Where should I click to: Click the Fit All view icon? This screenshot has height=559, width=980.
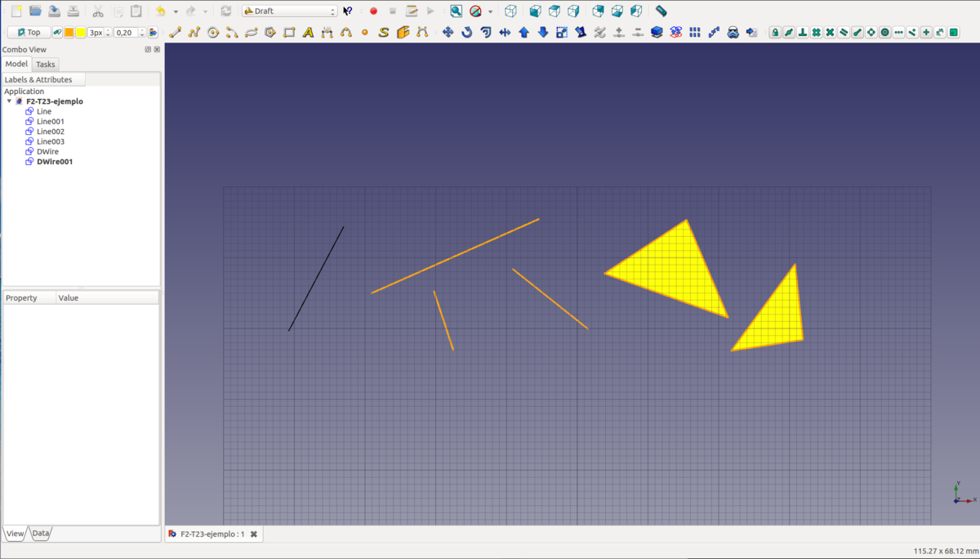coord(457,11)
